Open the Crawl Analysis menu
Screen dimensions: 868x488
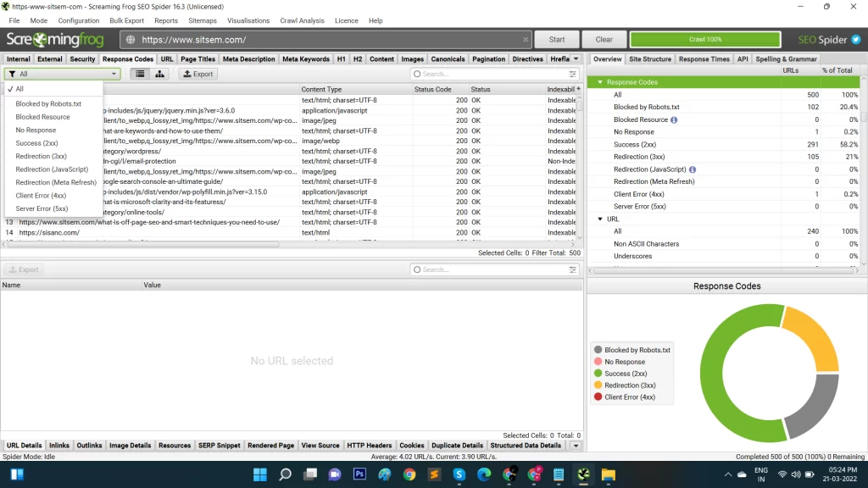[303, 20]
